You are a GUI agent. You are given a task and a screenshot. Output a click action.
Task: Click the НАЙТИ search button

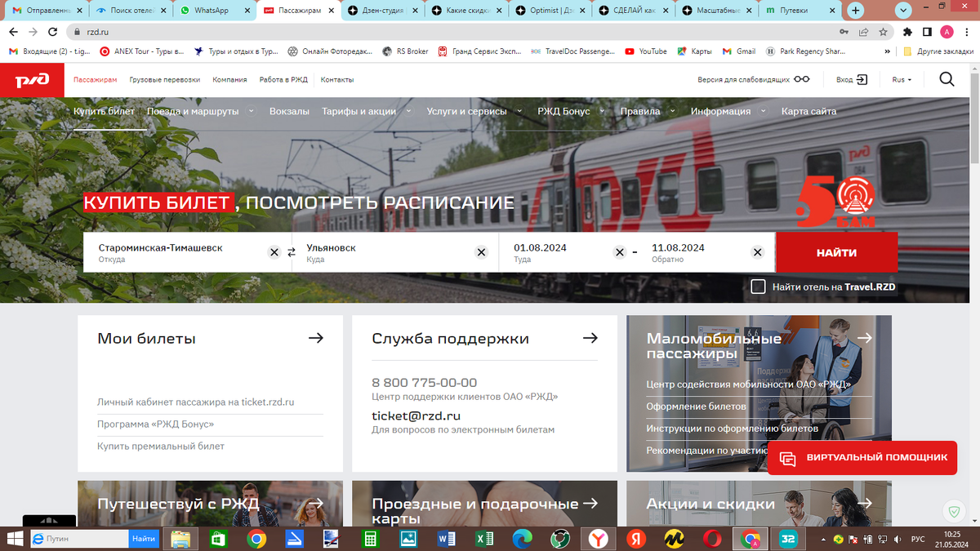point(836,252)
